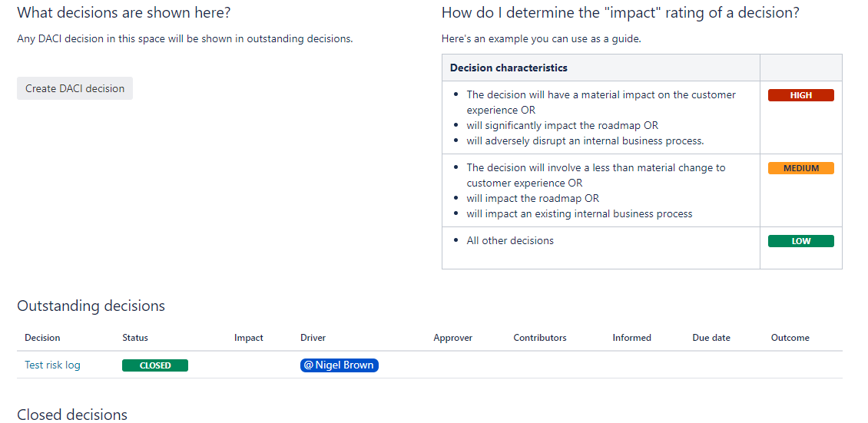Viewport: 868px width, 423px height.
Task: Sort by the Driver column header
Action: [313, 338]
